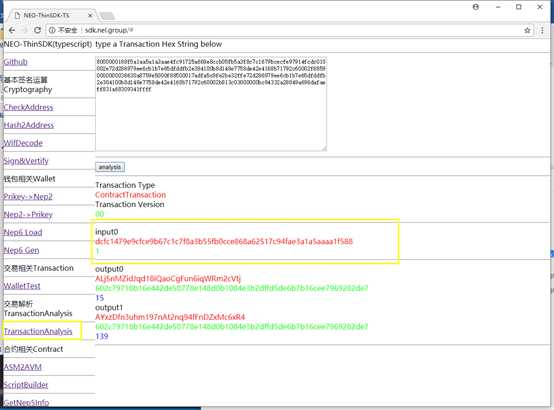Select the output1 address starting AYxzDfn
This screenshot has height=410, width=554.
tap(170, 317)
